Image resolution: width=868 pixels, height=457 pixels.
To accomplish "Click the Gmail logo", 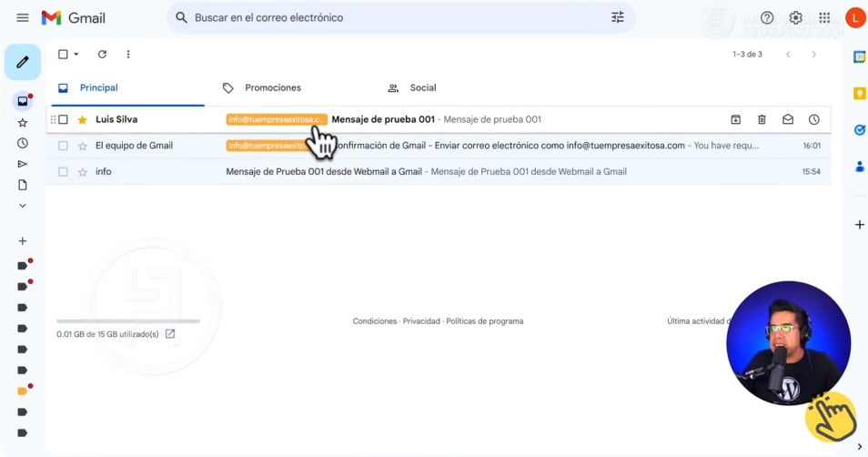I will (x=73, y=17).
